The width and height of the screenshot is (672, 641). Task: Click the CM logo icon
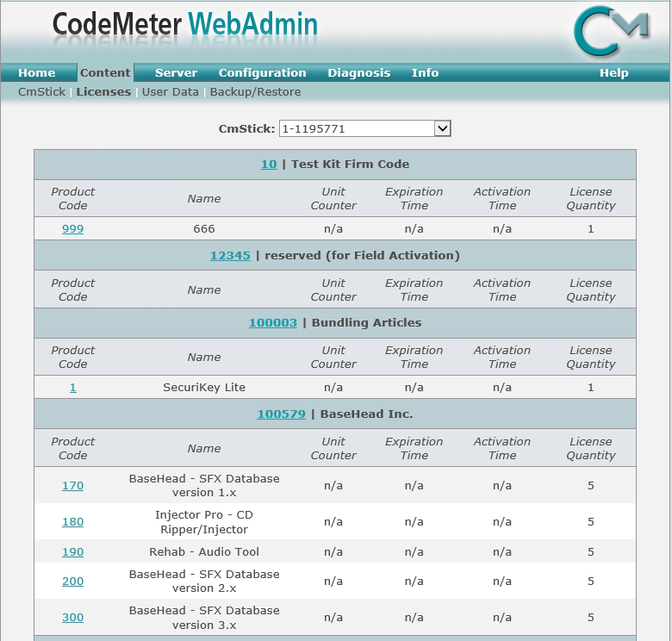[611, 31]
